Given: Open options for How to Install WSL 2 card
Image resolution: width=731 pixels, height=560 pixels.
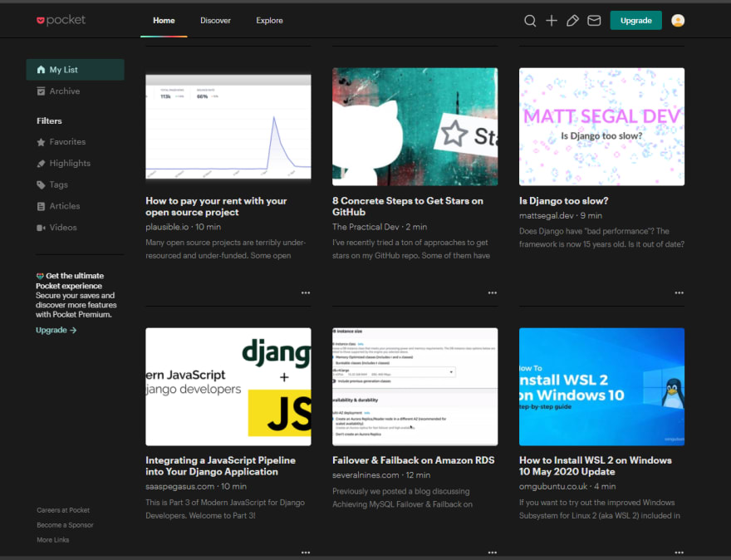Looking at the screenshot, I should [679, 553].
